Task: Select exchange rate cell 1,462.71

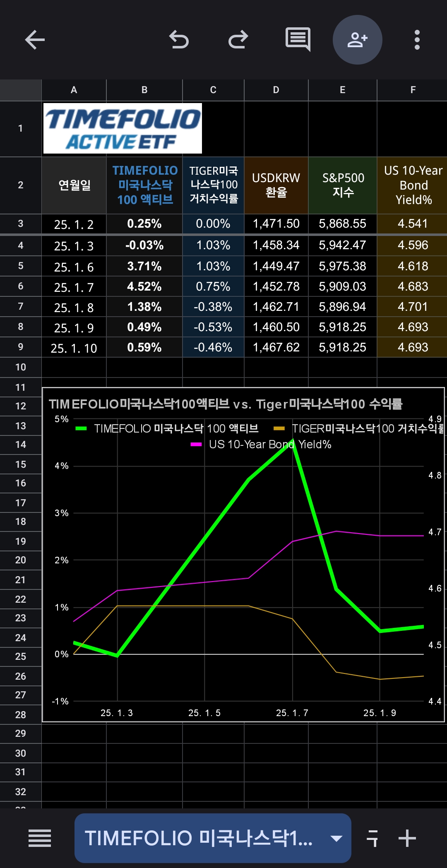Action: pyautogui.click(x=276, y=307)
